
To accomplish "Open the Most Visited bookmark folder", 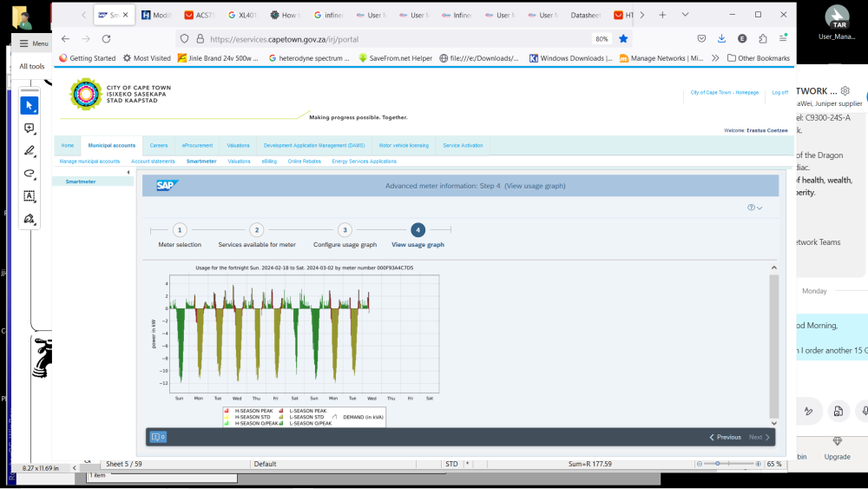I will pyautogui.click(x=147, y=58).
